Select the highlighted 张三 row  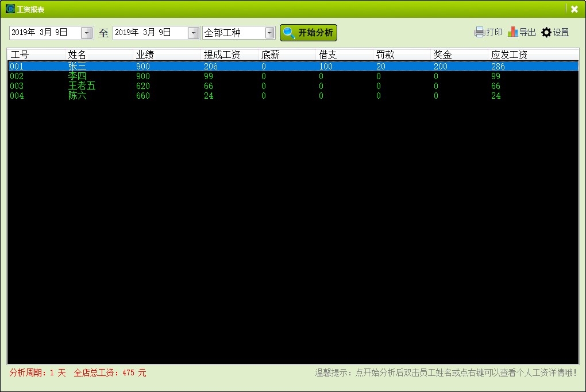[x=77, y=67]
